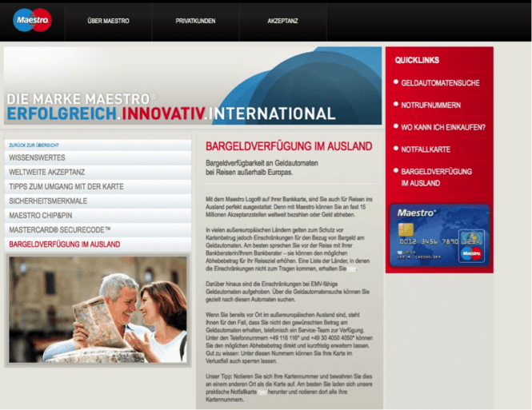Open MASTERCARD SECURECODE sidebar entry

pyautogui.click(x=98, y=229)
